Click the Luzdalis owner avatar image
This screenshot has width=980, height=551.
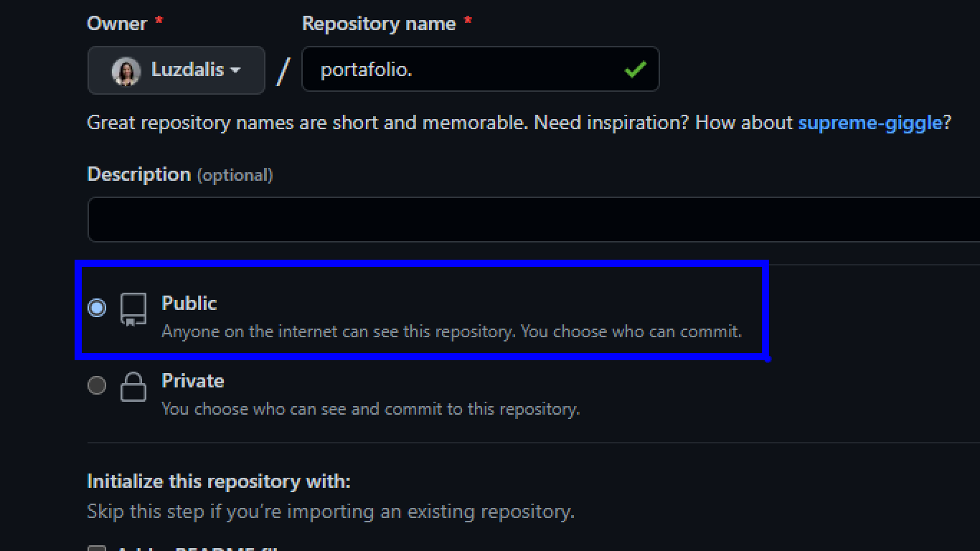[126, 71]
